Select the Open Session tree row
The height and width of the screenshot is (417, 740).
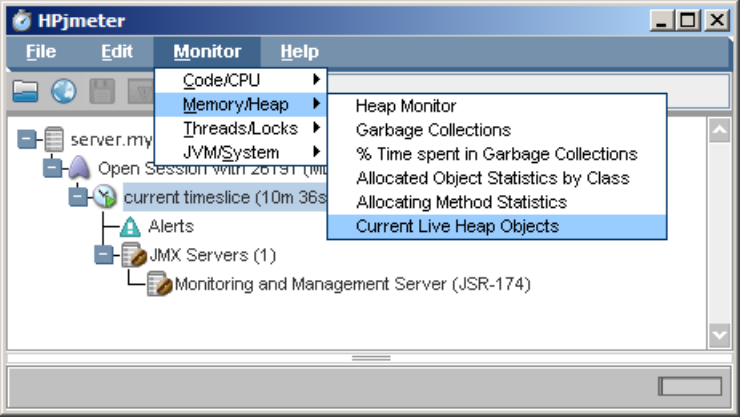[212, 168]
